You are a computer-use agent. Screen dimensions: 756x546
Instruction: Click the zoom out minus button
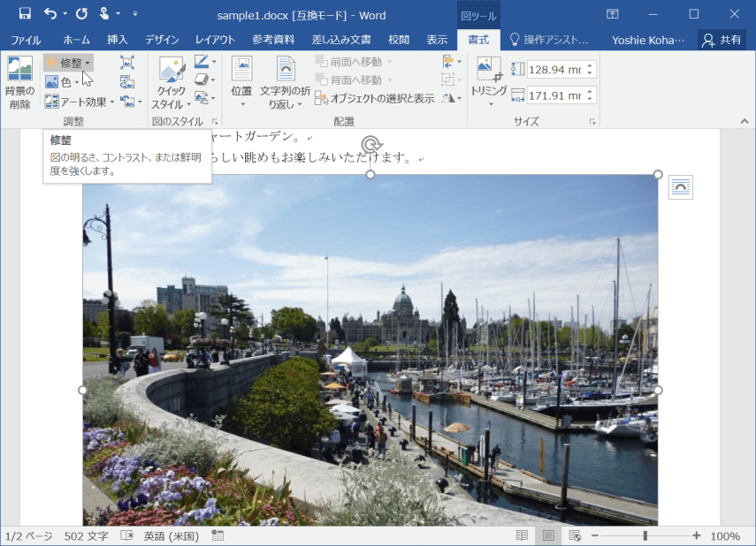coord(594,536)
